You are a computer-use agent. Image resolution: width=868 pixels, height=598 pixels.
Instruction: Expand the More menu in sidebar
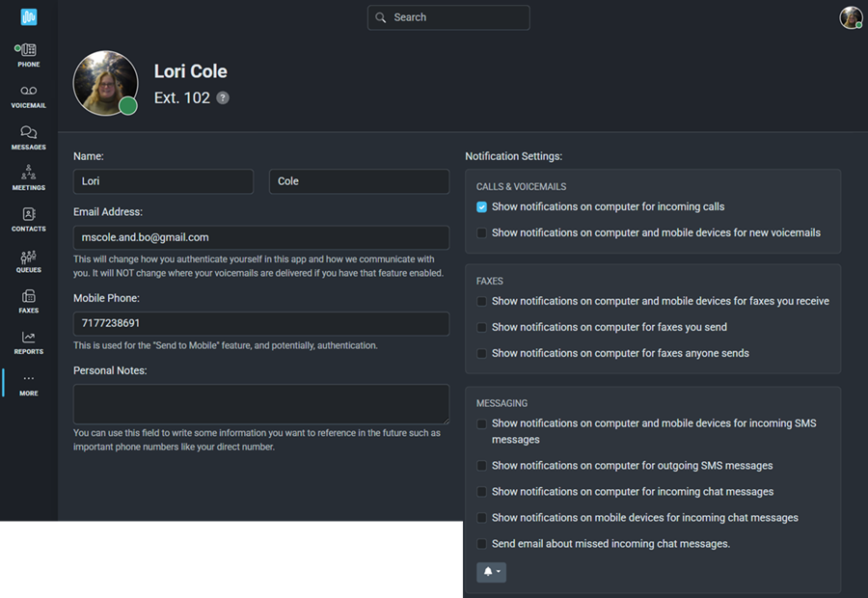click(x=28, y=384)
